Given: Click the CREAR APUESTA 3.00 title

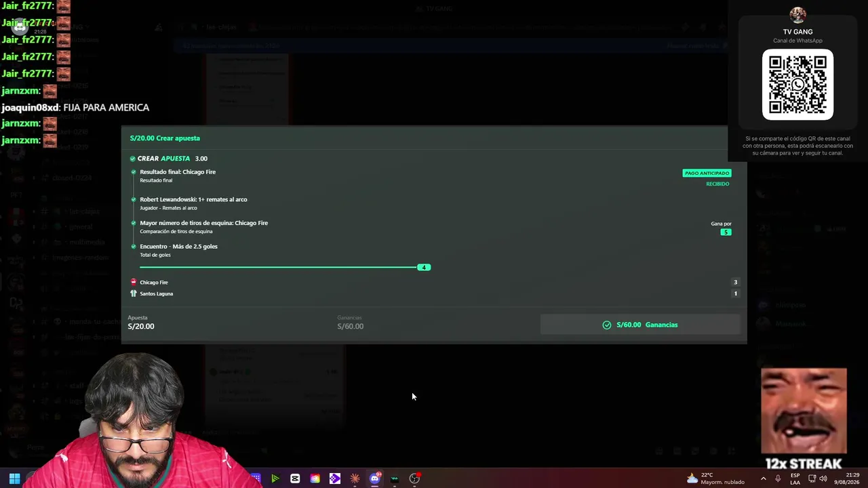Looking at the screenshot, I should pos(172,159).
